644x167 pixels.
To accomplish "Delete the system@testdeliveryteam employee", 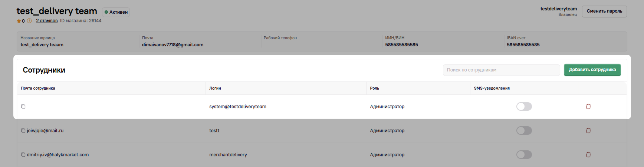I will (588, 107).
